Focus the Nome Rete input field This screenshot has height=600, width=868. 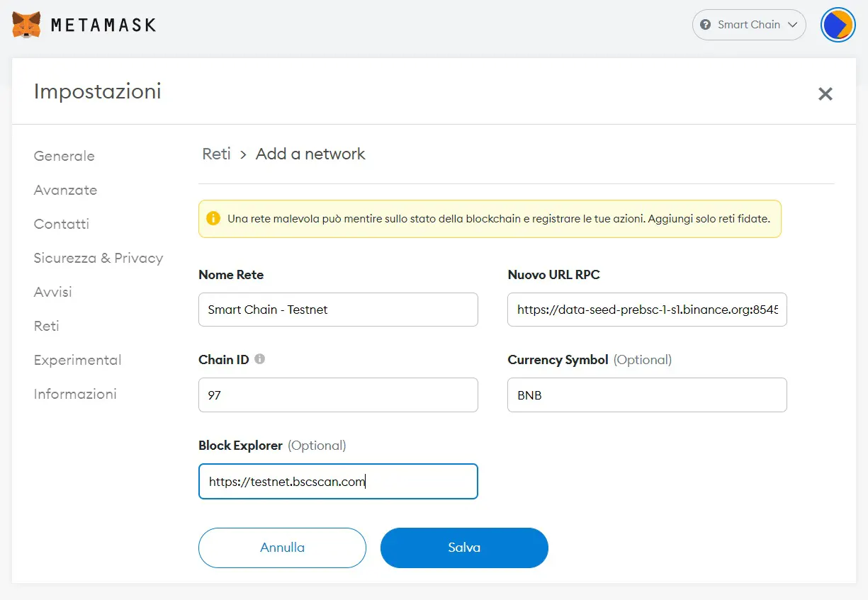coord(338,310)
